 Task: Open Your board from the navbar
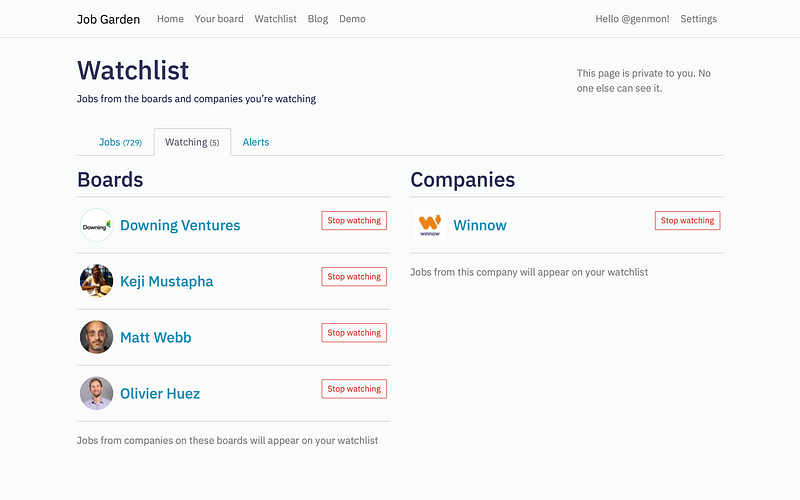219,19
